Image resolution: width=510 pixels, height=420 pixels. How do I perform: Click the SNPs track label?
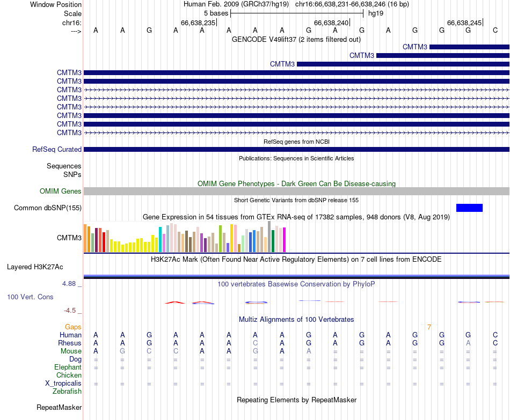(x=72, y=174)
